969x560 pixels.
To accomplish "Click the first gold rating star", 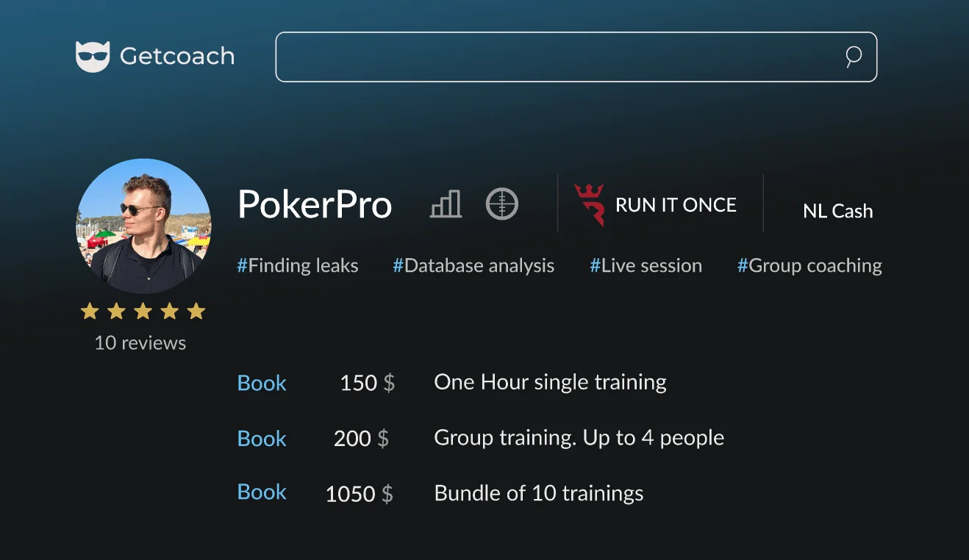I will click(x=90, y=312).
